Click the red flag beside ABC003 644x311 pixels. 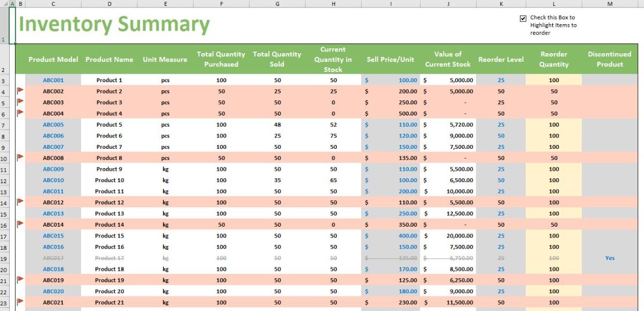pos(20,102)
